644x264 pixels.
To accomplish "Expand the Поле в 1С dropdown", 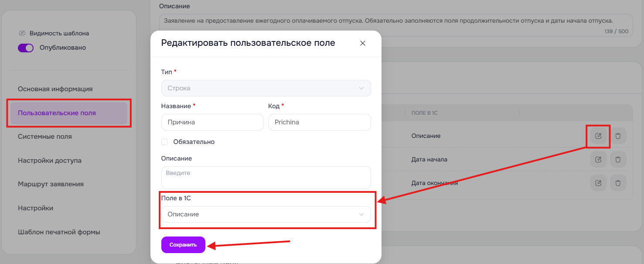I will pos(266,214).
